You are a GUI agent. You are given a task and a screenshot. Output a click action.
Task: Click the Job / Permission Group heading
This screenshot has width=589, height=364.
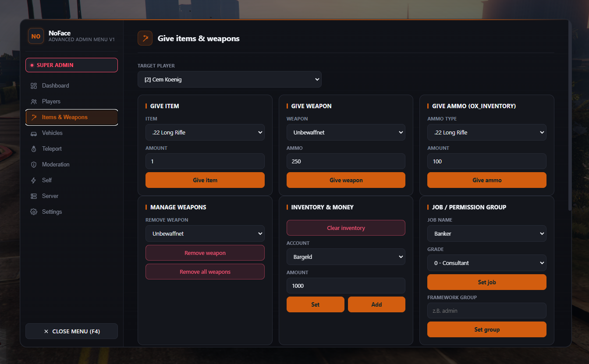click(x=469, y=207)
